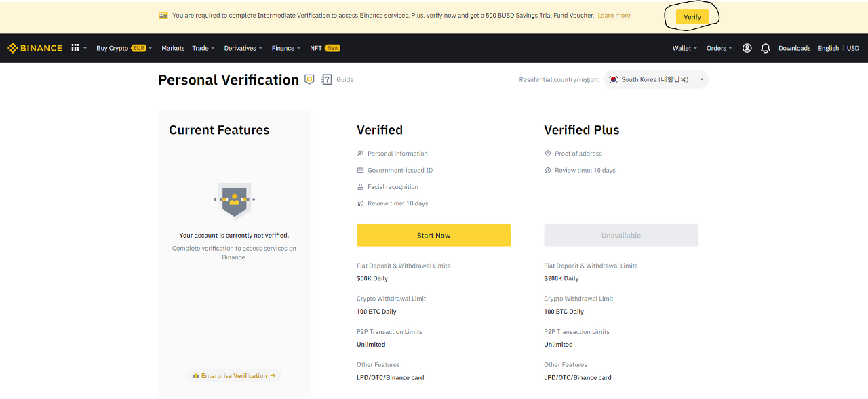
Task: Click the yellow Verify button in banner
Action: [692, 17]
